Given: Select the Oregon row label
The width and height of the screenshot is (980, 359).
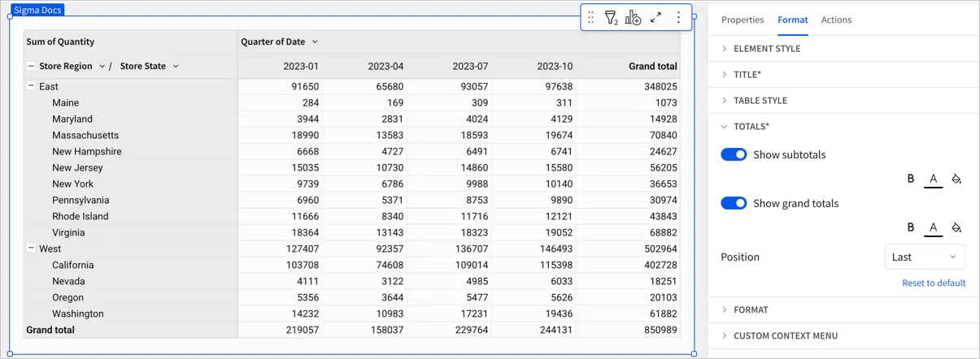Looking at the screenshot, I should coord(68,297).
